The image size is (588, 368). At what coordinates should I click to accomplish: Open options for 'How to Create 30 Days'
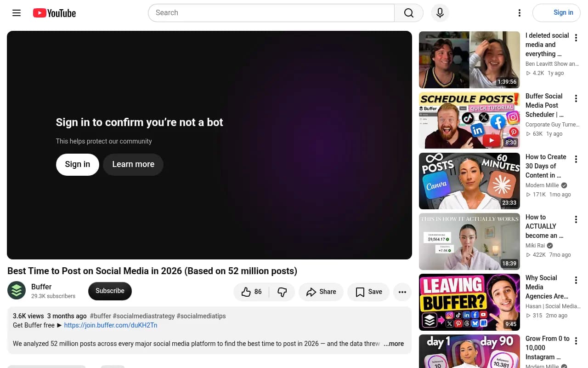click(x=576, y=159)
